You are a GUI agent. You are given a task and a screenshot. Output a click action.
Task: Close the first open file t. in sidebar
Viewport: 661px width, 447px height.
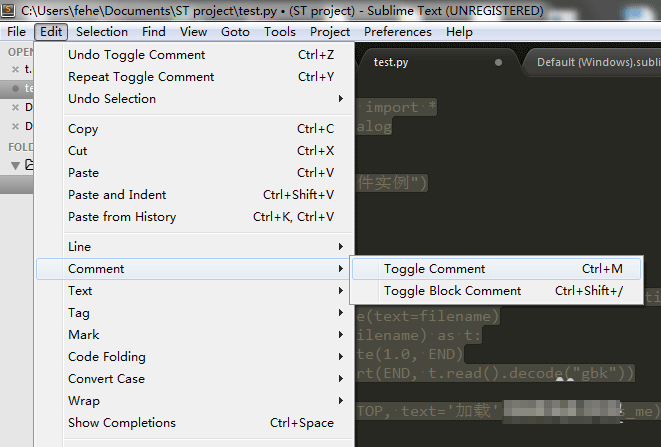click(15, 70)
